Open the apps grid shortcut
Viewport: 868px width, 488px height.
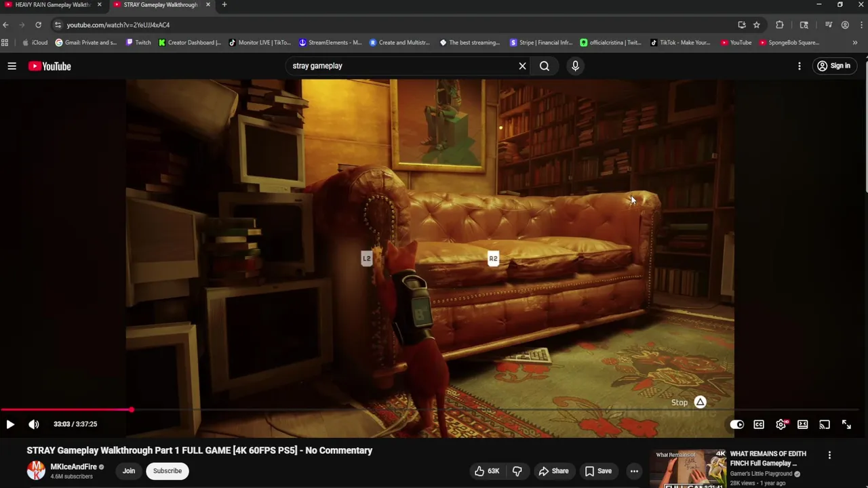coord(5,43)
